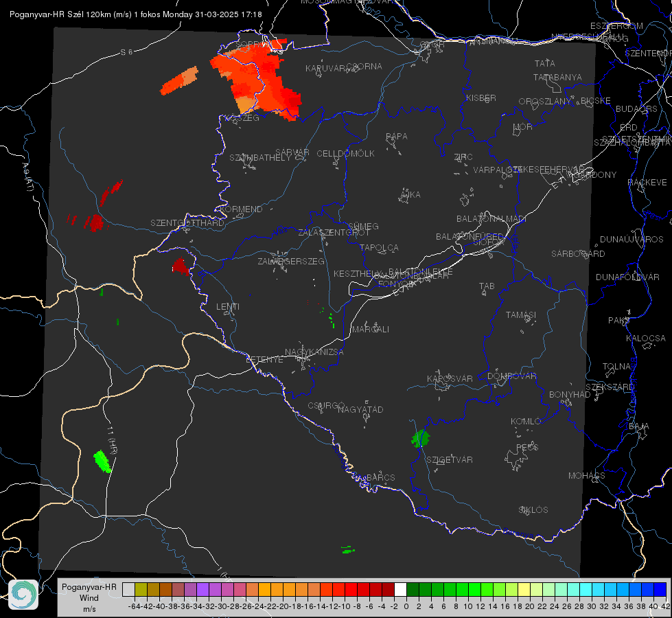
Task: Select the ZIRC label
Action: point(463,157)
